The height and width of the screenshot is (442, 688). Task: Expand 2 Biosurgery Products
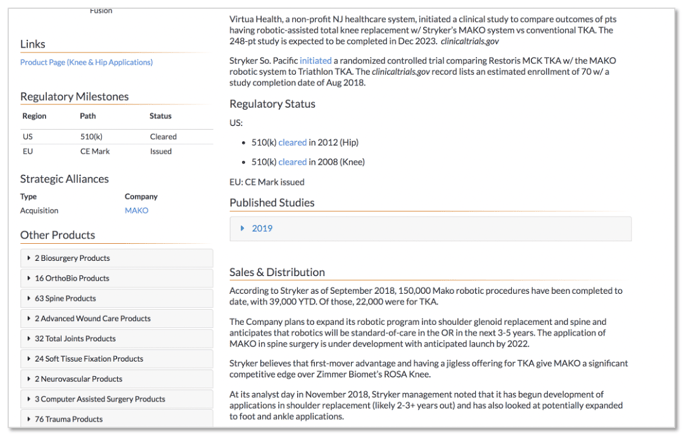coord(117,258)
